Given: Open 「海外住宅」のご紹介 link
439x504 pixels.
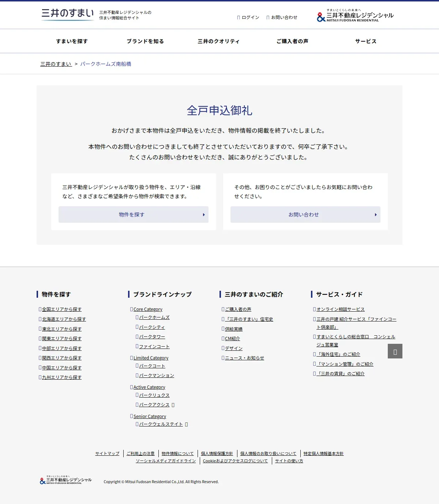Looking at the screenshot, I should tap(338, 354).
